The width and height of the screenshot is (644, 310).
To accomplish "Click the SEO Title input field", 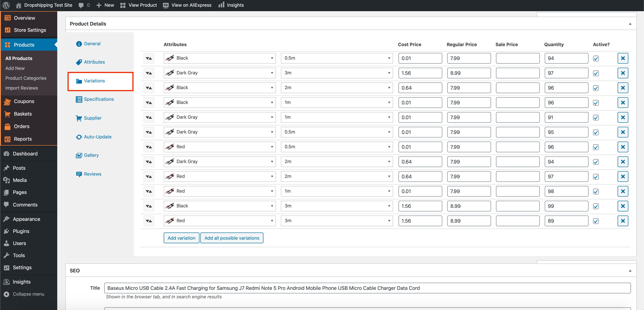I will coord(367,288).
